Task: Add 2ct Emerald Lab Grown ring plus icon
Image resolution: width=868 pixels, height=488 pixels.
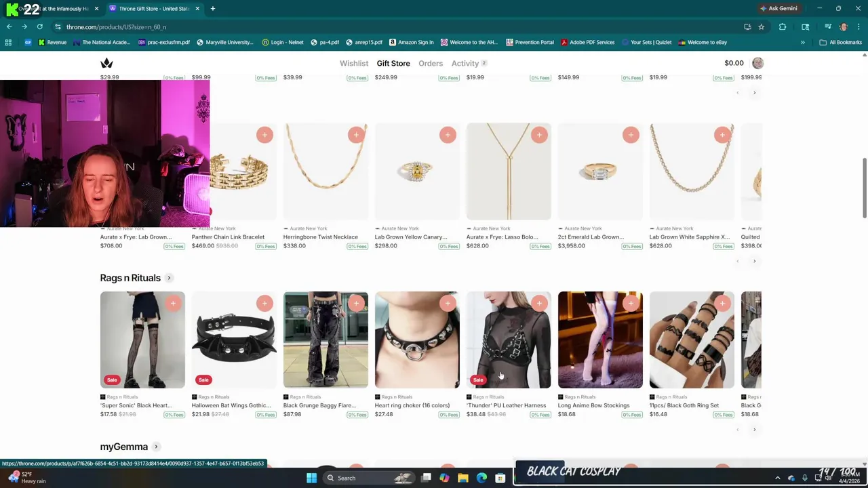Action: [631, 135]
